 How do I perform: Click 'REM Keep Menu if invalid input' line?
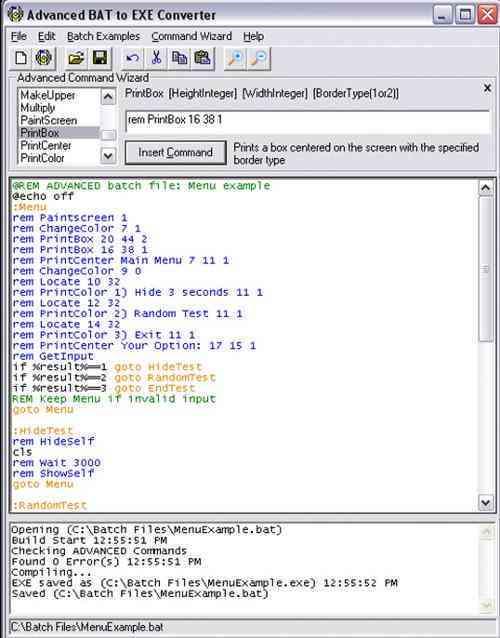coord(114,399)
